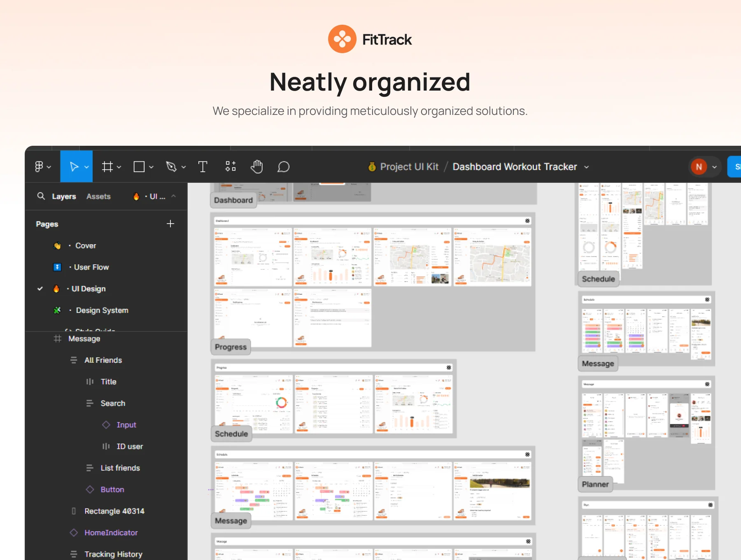Open the shape tools dropdown chevron
This screenshot has width=741, height=560.
pos(151,167)
